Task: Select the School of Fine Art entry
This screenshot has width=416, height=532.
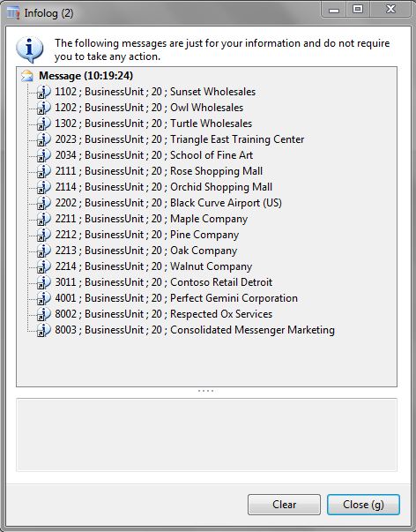Action: coord(153,155)
